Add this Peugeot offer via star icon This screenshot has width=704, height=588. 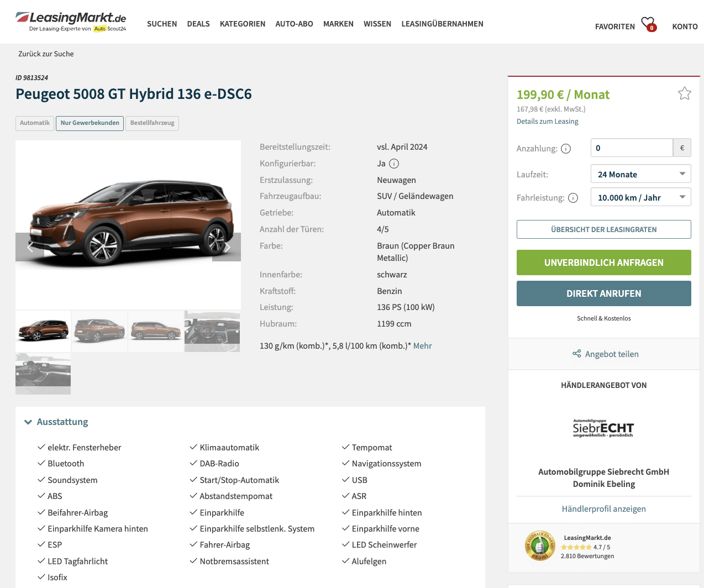(x=685, y=93)
